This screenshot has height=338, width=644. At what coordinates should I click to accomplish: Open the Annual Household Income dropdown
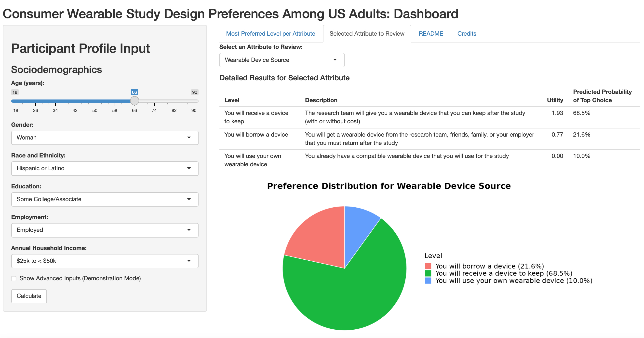tap(105, 261)
